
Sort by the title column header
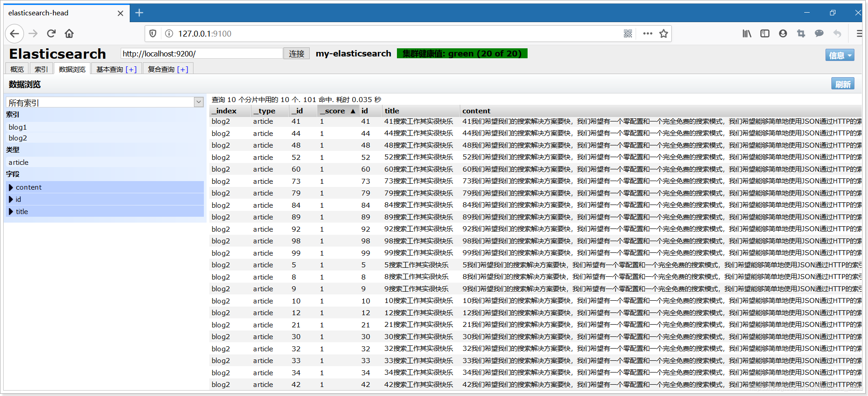coord(420,111)
